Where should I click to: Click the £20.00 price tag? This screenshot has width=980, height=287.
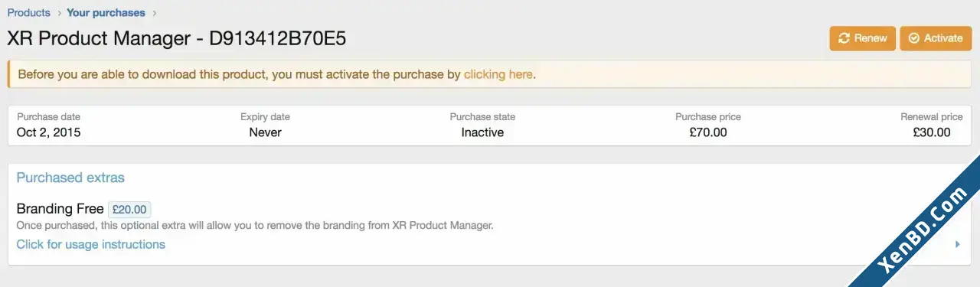tap(129, 209)
